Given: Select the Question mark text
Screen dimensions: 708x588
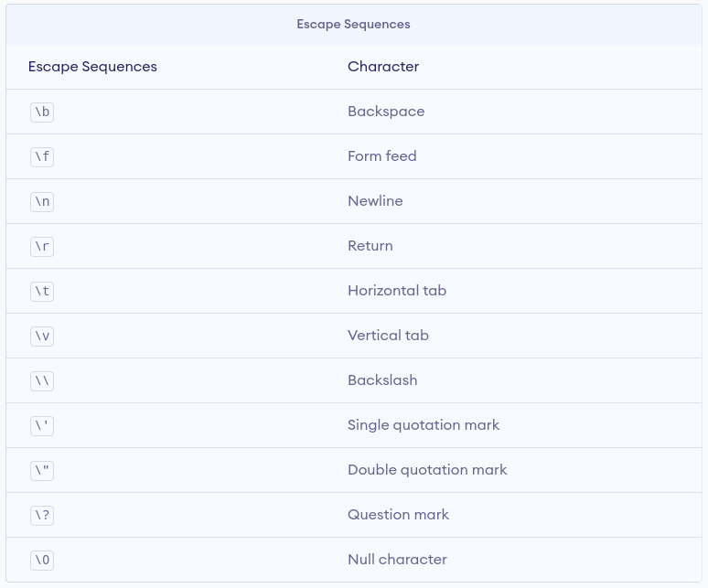Looking at the screenshot, I should [398, 515].
